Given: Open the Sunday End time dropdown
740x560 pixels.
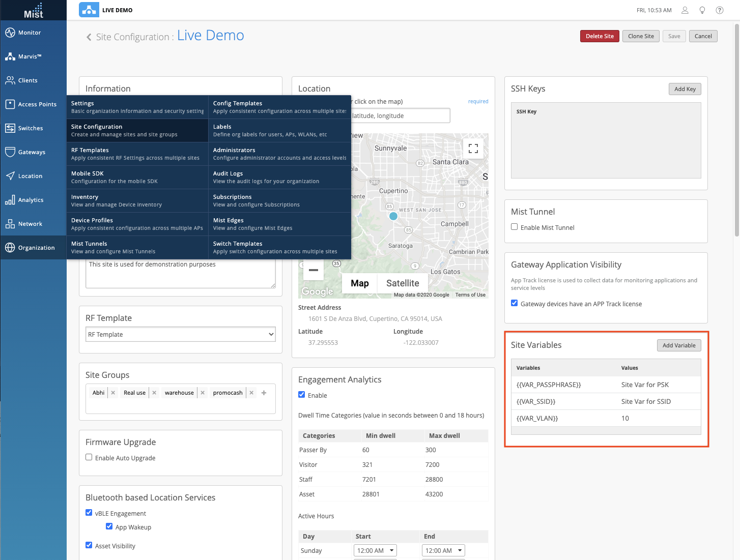Looking at the screenshot, I should coord(443,550).
